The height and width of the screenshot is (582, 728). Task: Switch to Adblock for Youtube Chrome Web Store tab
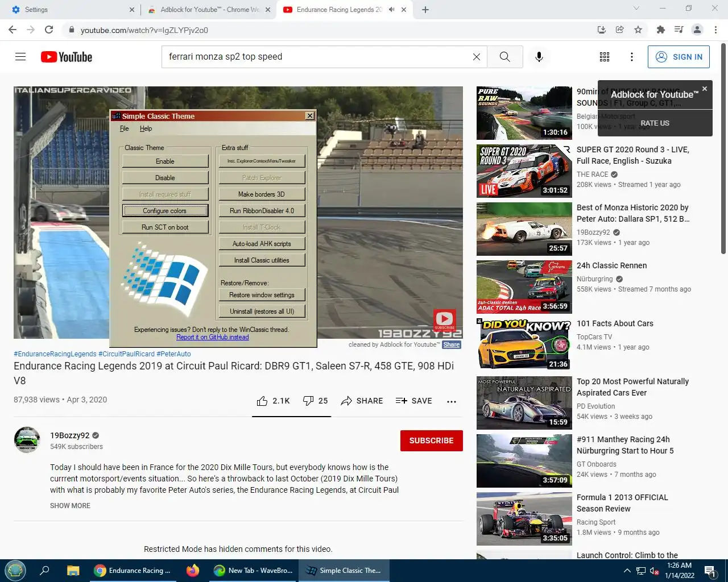tap(208, 10)
